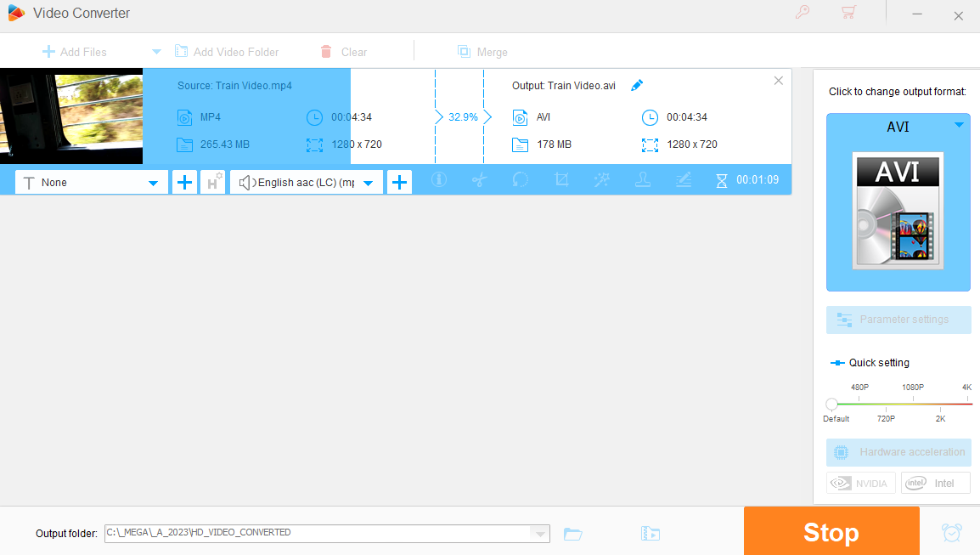Click Merge in the toolbar
Viewport: 980px width, 555px height.
(482, 52)
